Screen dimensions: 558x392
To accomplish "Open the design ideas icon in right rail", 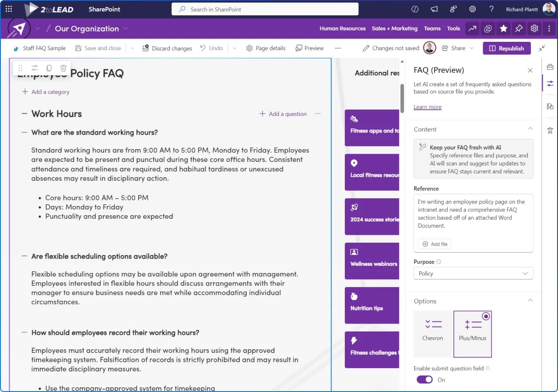I will click(x=550, y=106).
